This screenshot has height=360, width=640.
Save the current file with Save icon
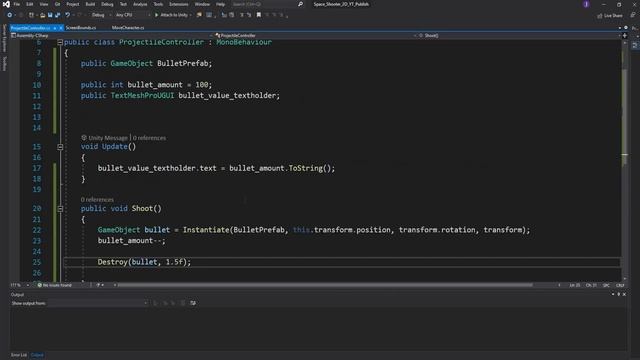pos(50,15)
